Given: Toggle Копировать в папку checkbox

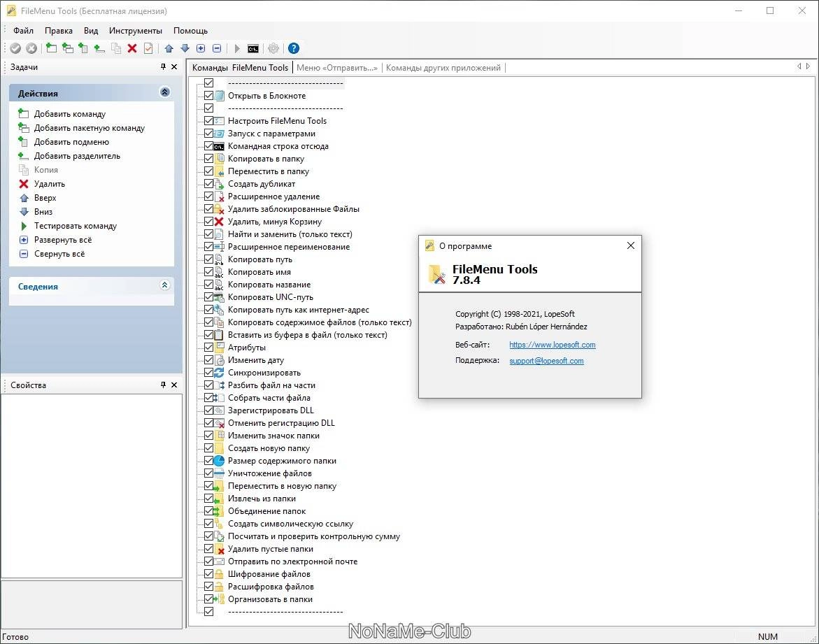Looking at the screenshot, I should tap(208, 159).
